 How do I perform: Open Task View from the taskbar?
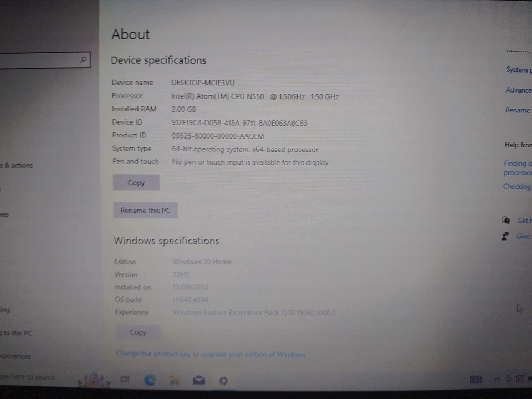point(125,380)
